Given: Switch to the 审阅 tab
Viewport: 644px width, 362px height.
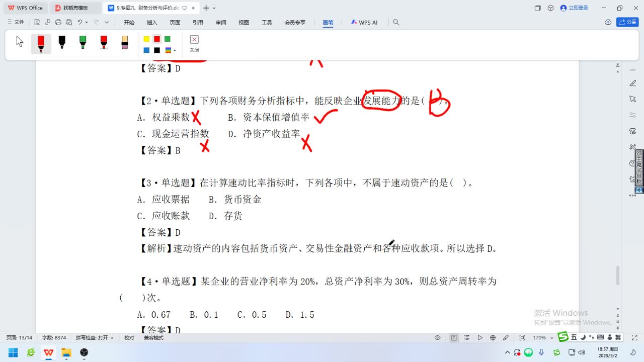Looking at the screenshot, I should [221, 23].
